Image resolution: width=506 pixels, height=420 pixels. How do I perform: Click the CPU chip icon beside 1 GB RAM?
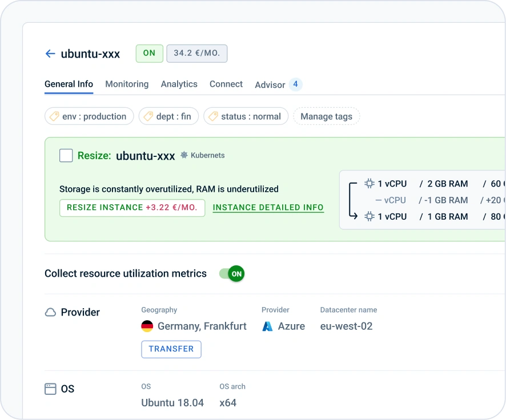coord(370,216)
